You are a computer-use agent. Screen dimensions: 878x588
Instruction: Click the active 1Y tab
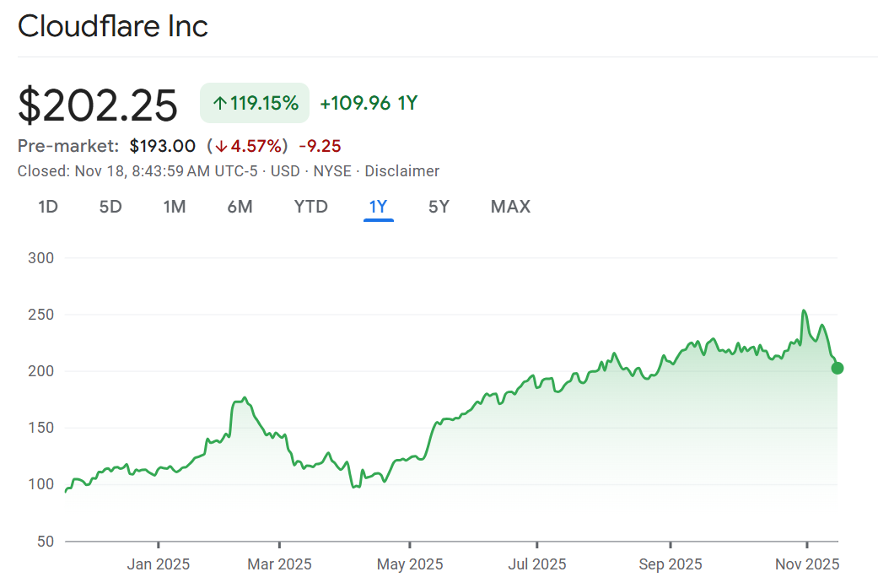click(378, 207)
